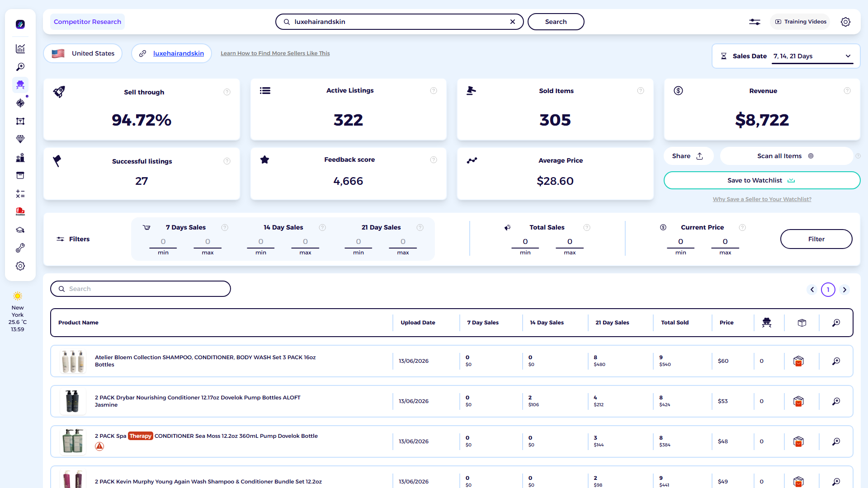This screenshot has height=488, width=868.
Task: Open the chart analytics sidebar icon
Action: 20,49
